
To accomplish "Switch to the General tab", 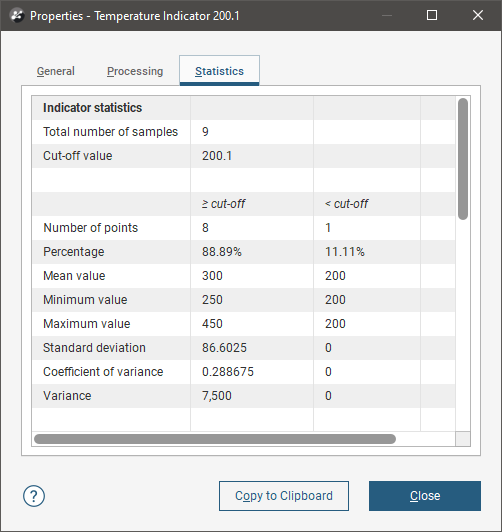I will [x=56, y=71].
